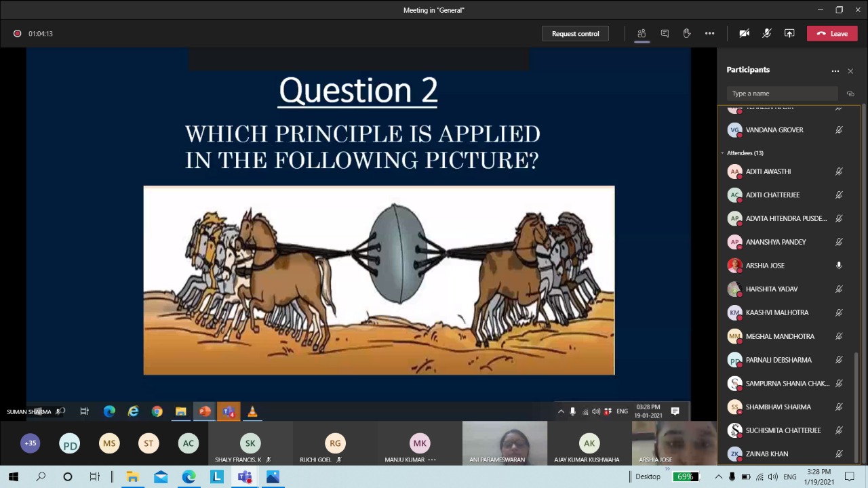Leave the meeting
This screenshot has width=868, height=488.
(x=832, y=33)
